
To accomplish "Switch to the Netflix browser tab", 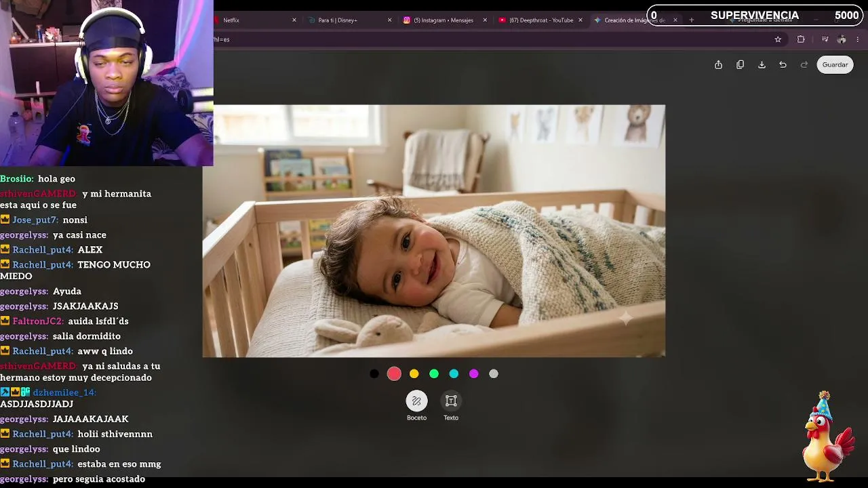I will 251,20.
